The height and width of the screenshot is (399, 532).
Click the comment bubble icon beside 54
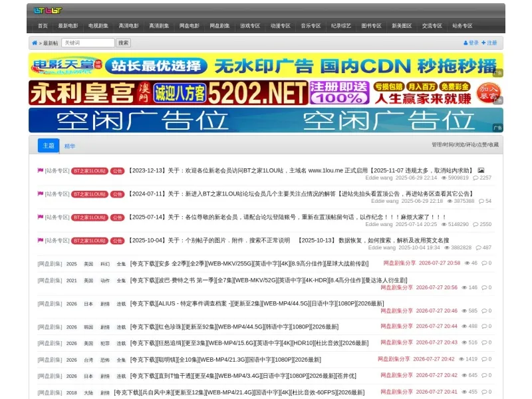[481, 201]
